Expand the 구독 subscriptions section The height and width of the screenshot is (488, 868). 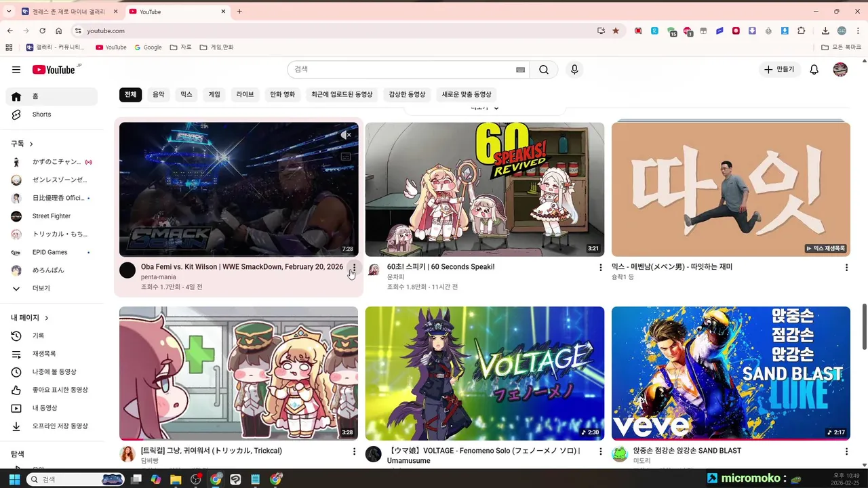22,144
